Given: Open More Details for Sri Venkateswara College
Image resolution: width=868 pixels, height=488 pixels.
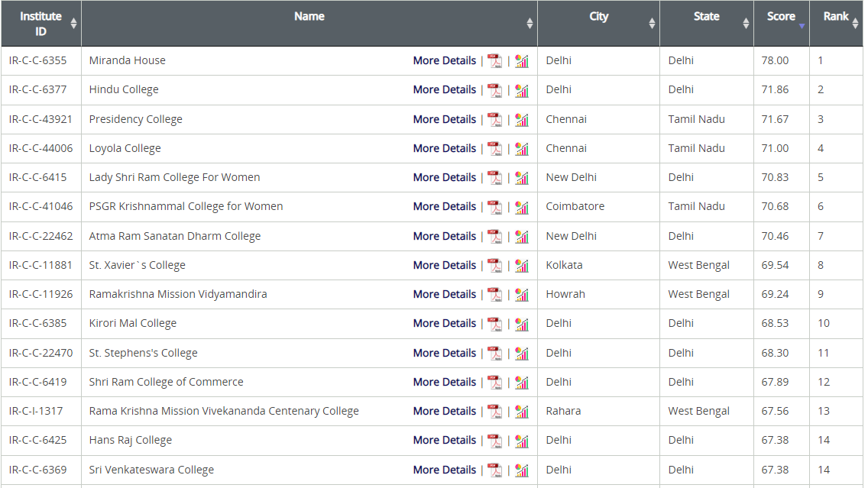Looking at the screenshot, I should (445, 470).
